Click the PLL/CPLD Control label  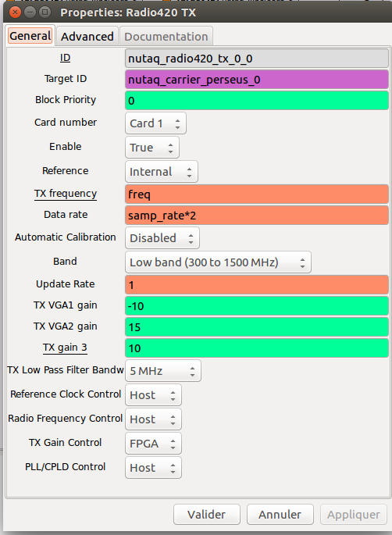[65, 466]
